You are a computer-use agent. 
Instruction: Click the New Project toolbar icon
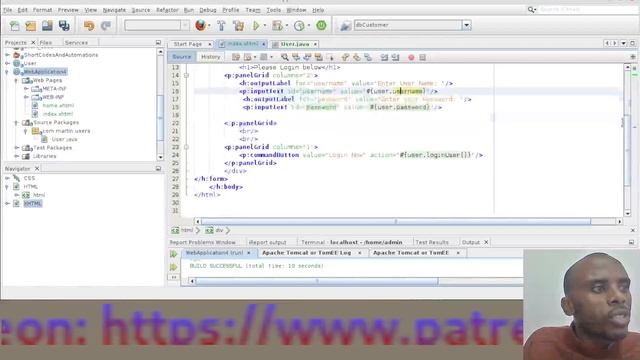[31, 26]
